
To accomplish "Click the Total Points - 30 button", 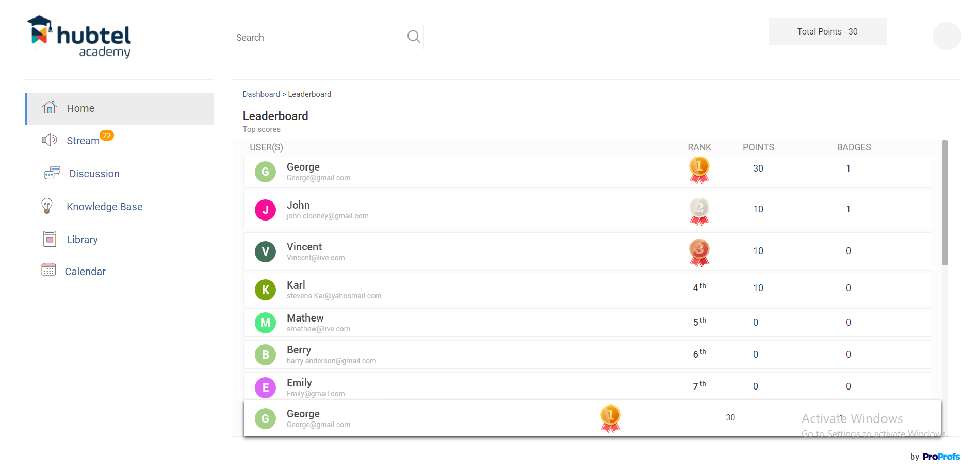I will 827,32.
